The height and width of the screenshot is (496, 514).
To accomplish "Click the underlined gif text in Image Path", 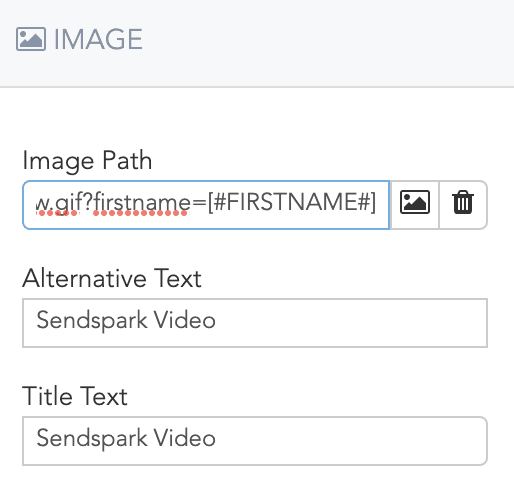I will 67,203.
